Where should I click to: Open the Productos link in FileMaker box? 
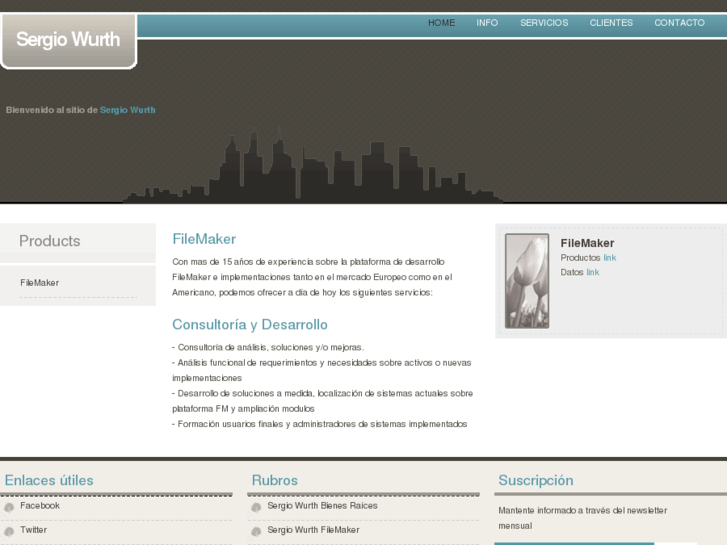[x=610, y=257]
